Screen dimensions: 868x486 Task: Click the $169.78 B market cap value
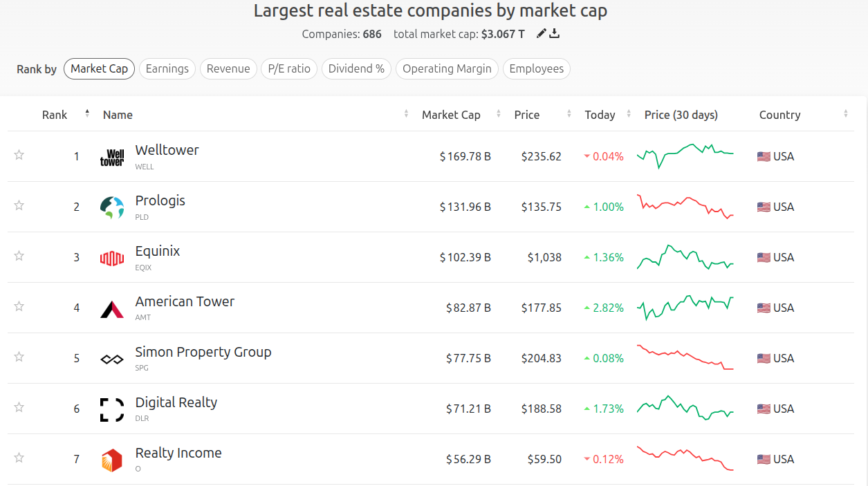465,156
